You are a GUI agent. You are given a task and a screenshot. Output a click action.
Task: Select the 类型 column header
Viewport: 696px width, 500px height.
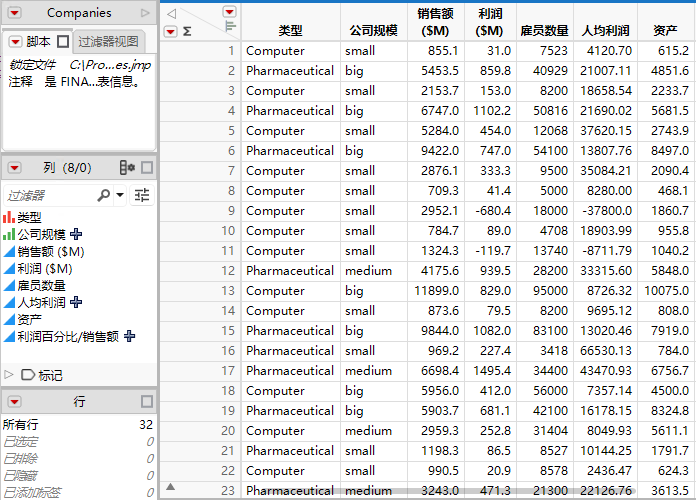[x=290, y=22]
